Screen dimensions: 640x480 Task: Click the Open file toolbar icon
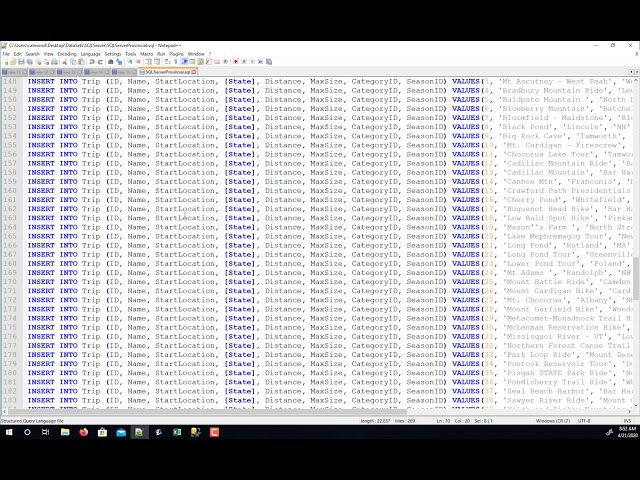point(13,62)
